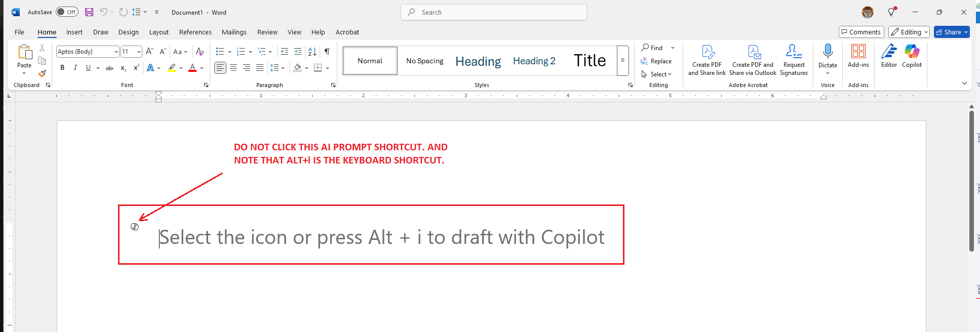The image size is (980, 332).
Task: Click the Paste clipboard icon
Action: 24,52
